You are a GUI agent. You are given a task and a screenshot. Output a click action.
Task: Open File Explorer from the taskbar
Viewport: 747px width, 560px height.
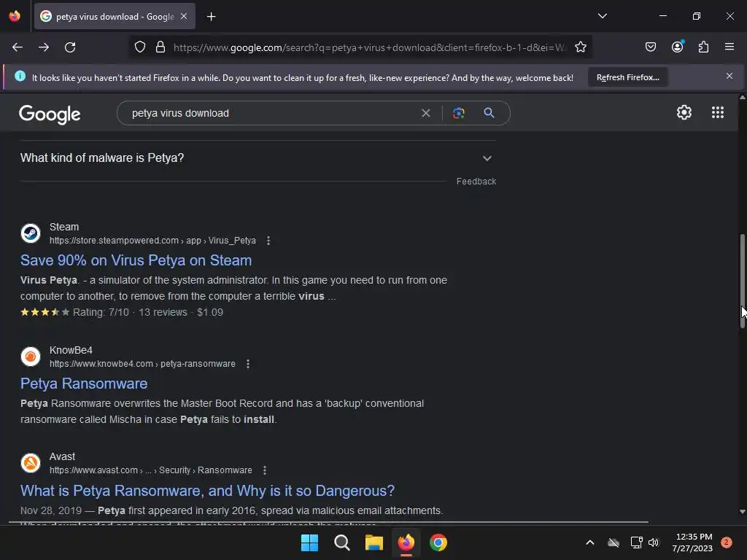point(374,542)
